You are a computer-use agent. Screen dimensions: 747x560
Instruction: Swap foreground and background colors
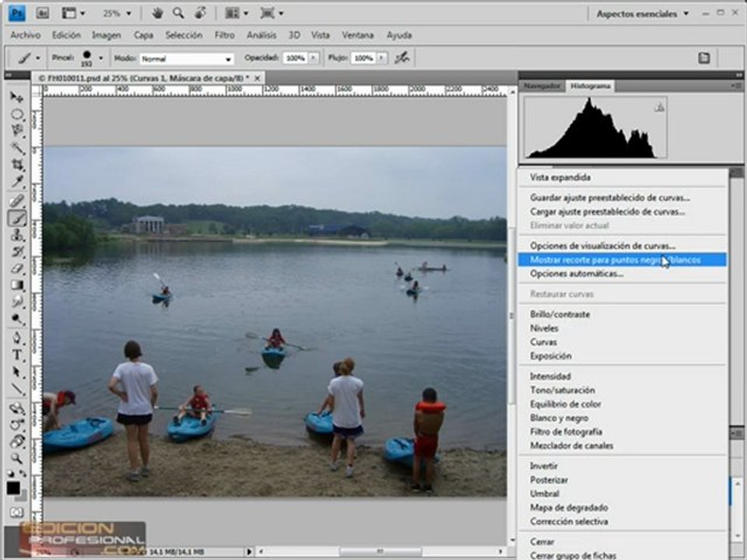[23, 474]
